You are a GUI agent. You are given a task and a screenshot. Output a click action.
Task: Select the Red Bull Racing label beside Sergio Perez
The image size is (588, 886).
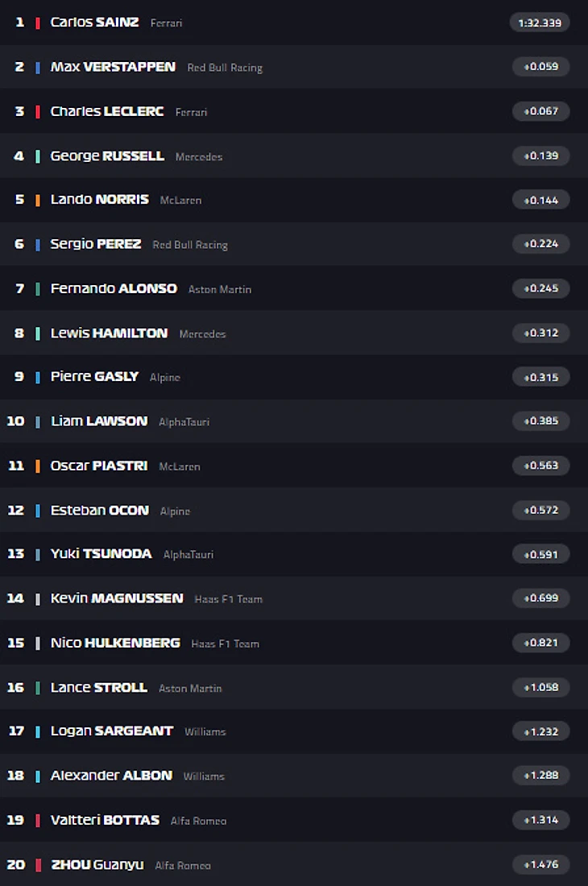[x=190, y=245]
